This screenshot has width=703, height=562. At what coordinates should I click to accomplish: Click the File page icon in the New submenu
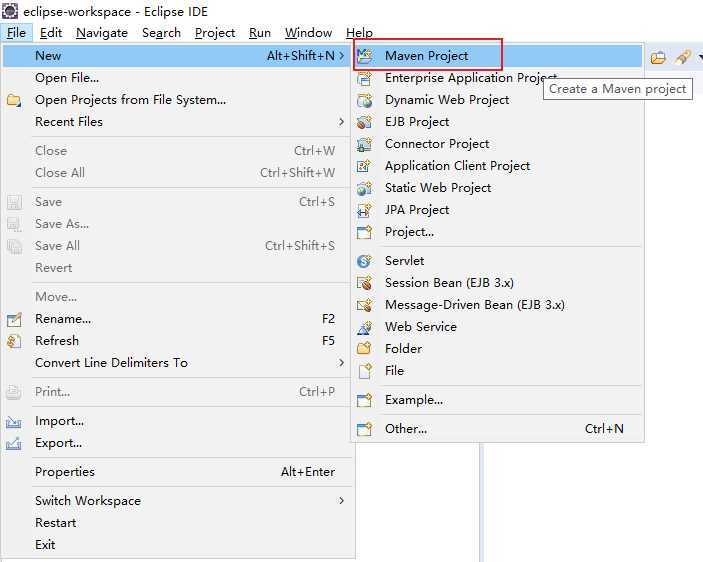pyautogui.click(x=365, y=371)
